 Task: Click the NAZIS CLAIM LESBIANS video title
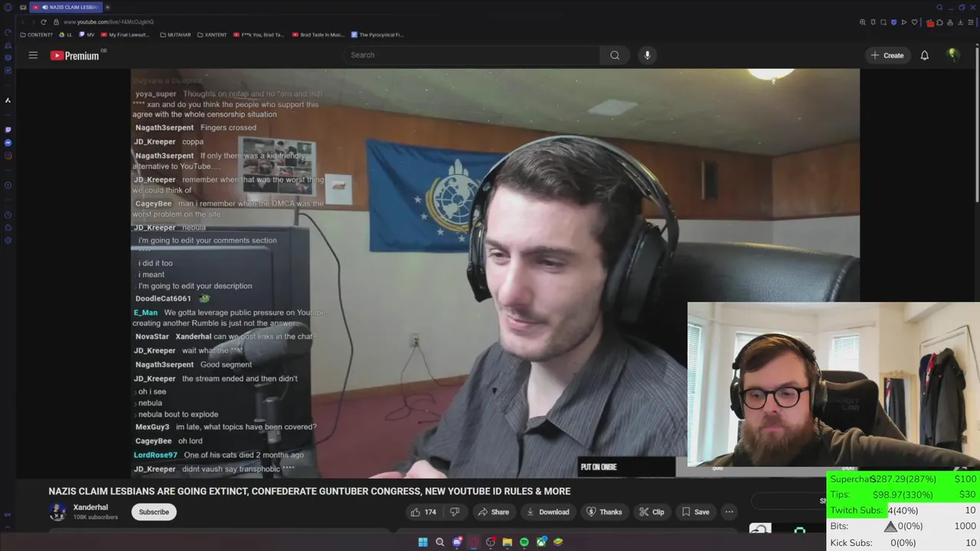309,491
